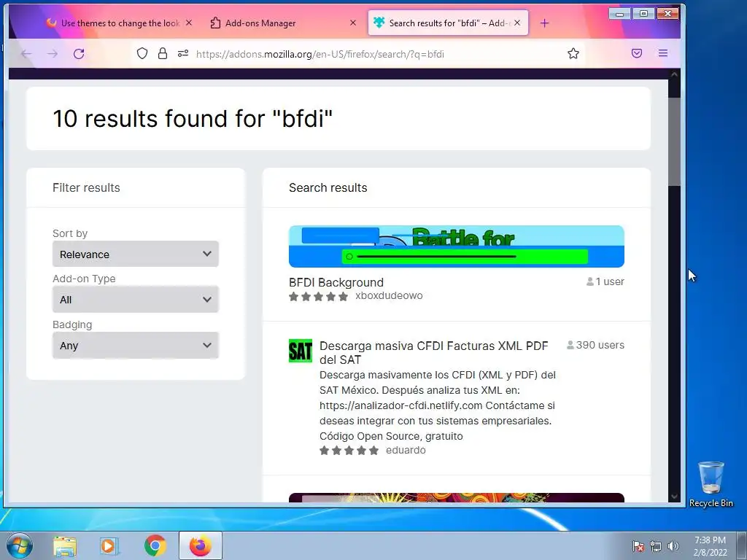The width and height of the screenshot is (747, 560).
Task: Click the Descarga masivamente description text
Action: [438, 405]
